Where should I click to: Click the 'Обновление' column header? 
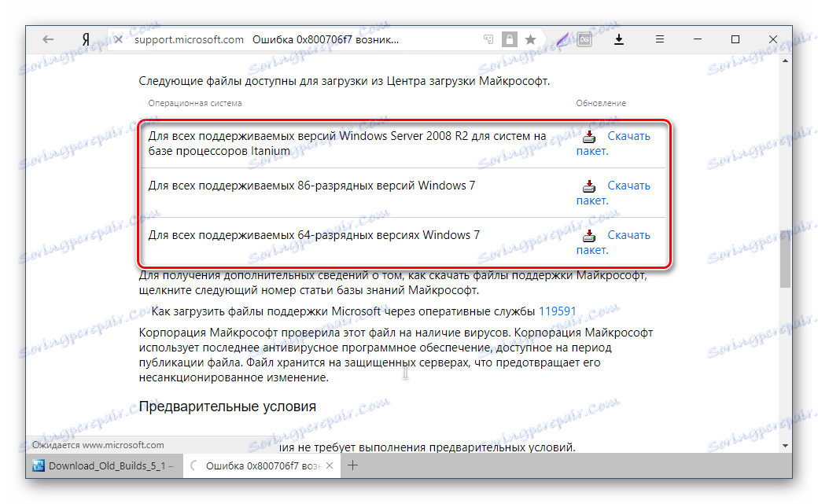coord(601,103)
